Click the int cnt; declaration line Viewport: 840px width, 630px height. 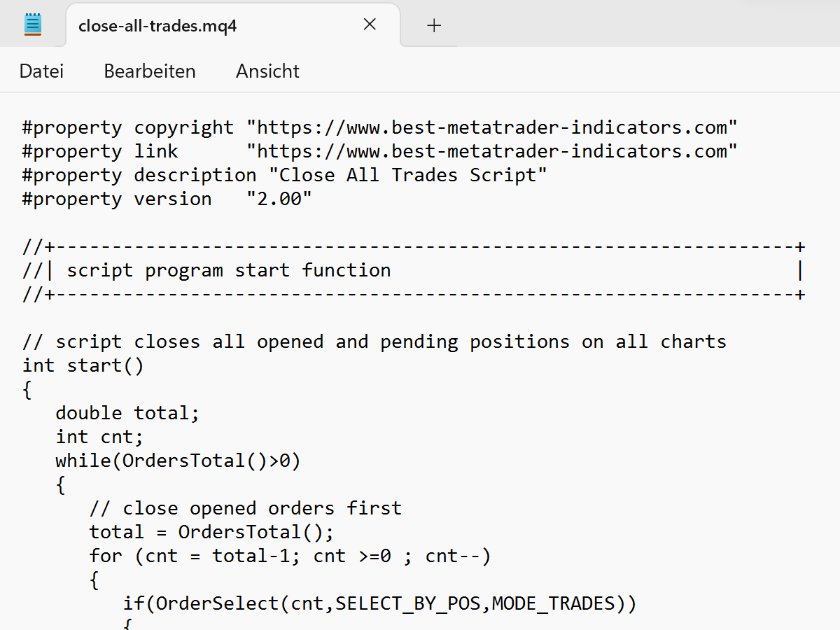click(x=99, y=436)
